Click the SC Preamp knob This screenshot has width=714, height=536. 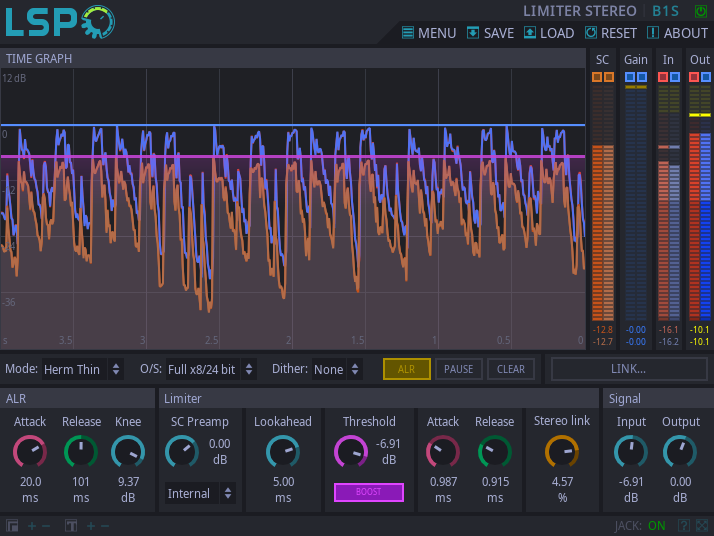coord(182,452)
